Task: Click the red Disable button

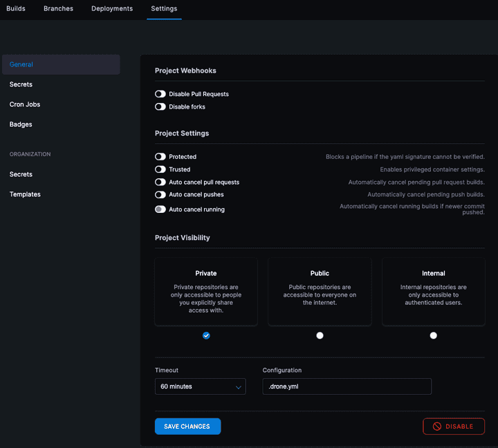Action: (x=454, y=427)
